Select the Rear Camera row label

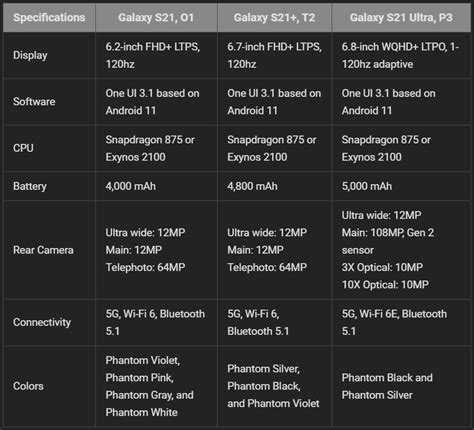click(x=43, y=250)
